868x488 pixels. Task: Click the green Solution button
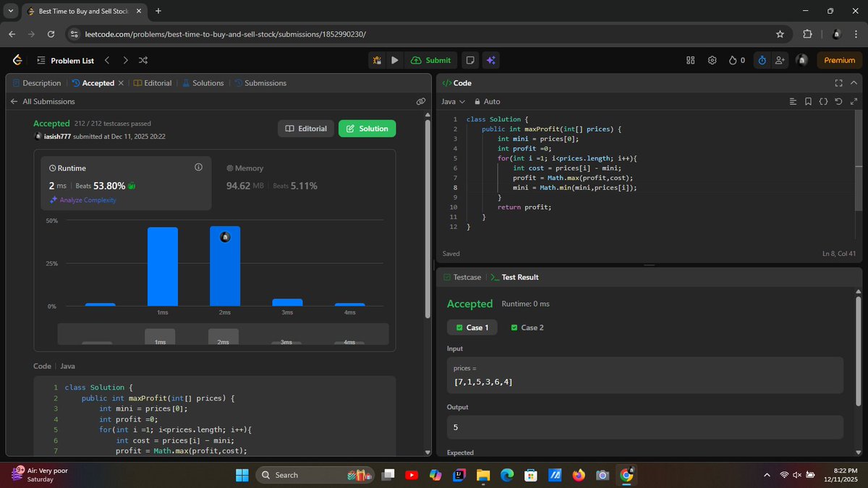pos(367,128)
